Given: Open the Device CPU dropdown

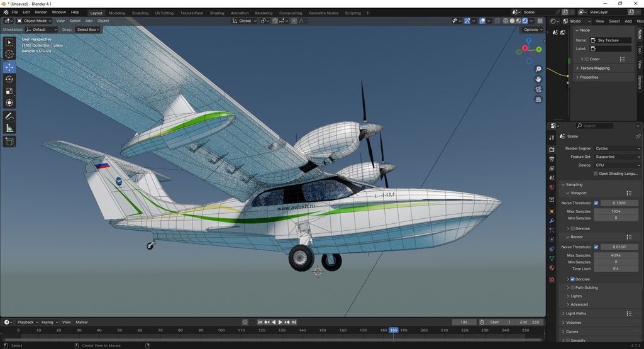Looking at the screenshot, I should pos(618,165).
